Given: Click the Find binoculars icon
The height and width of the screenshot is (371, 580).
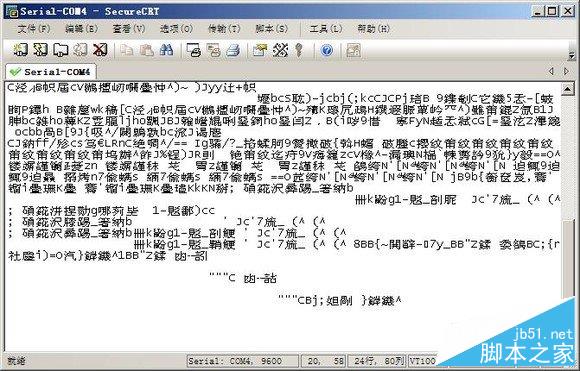Looking at the screenshot, I should pos(166,50).
